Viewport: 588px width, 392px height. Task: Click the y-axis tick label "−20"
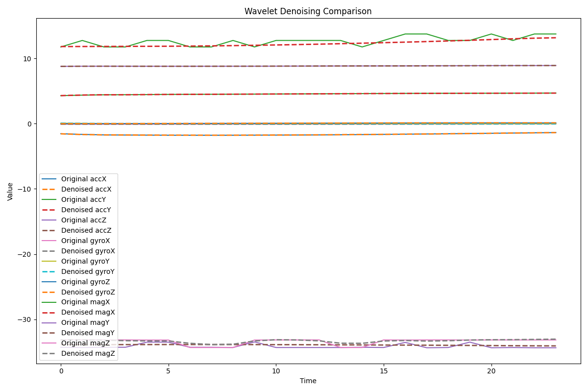(x=24, y=254)
